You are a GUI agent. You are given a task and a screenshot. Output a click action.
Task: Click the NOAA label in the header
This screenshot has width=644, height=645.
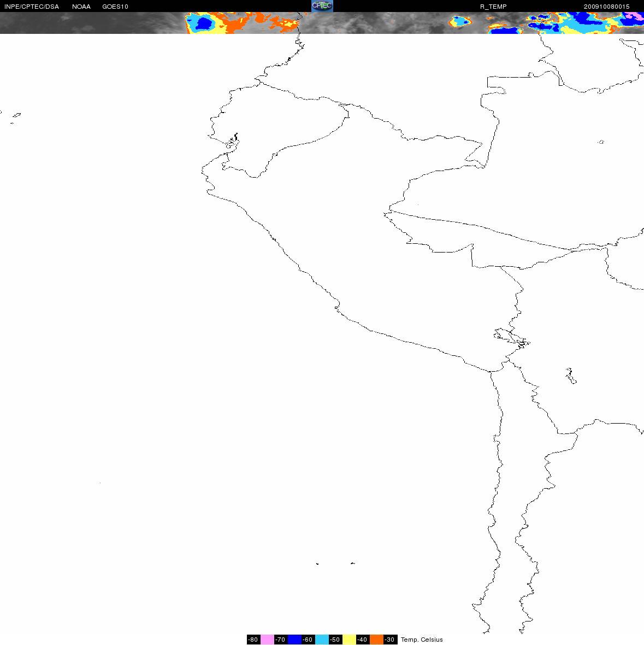81,7
